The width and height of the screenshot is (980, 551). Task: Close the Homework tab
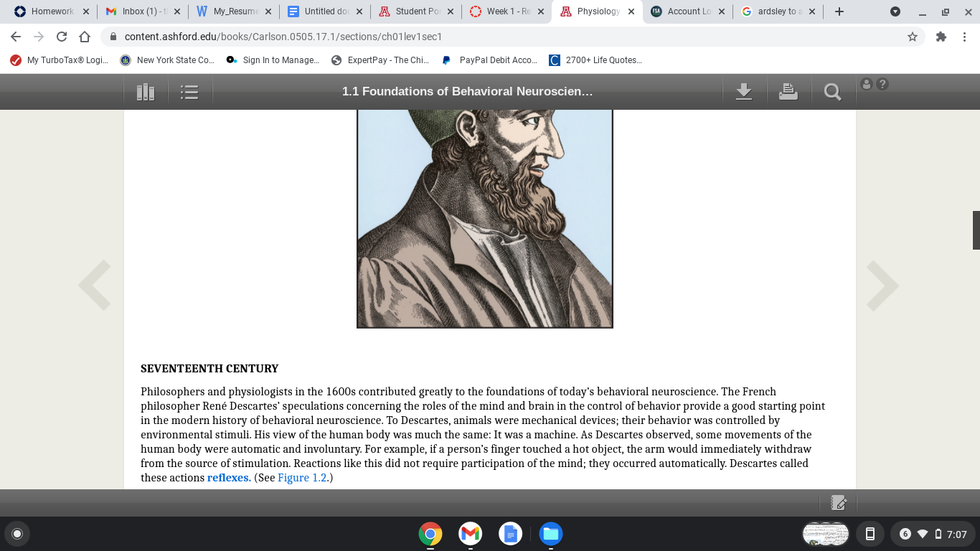(x=86, y=11)
